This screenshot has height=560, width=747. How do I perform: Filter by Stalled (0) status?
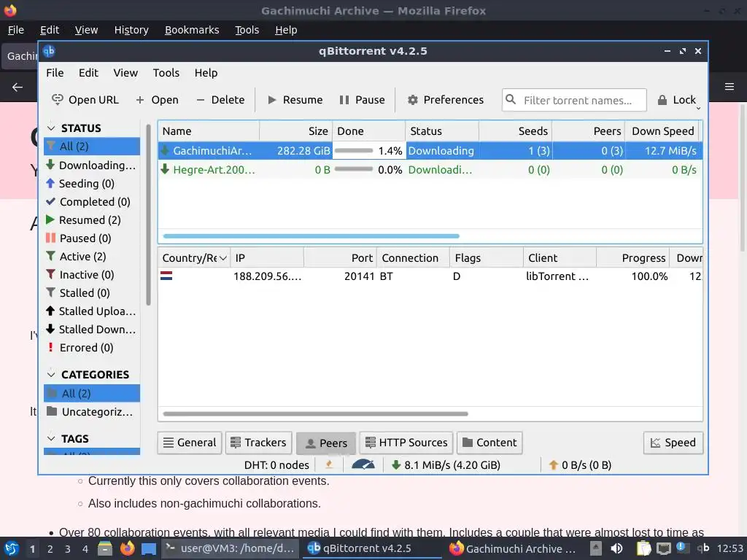click(91, 293)
